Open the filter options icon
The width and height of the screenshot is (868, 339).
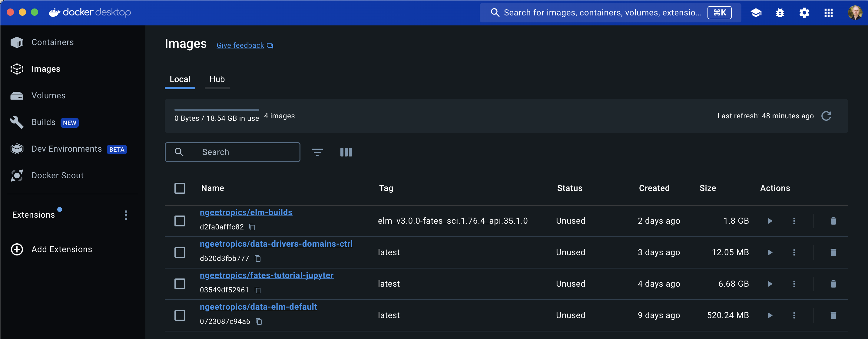tap(317, 152)
